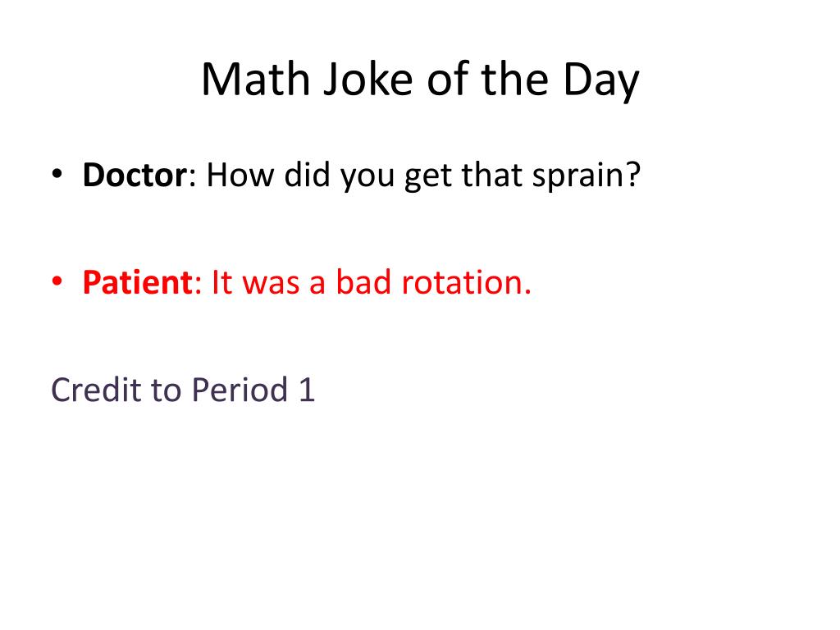Click the number "1" after Period
The image size is (840, 630).
pos(307,389)
